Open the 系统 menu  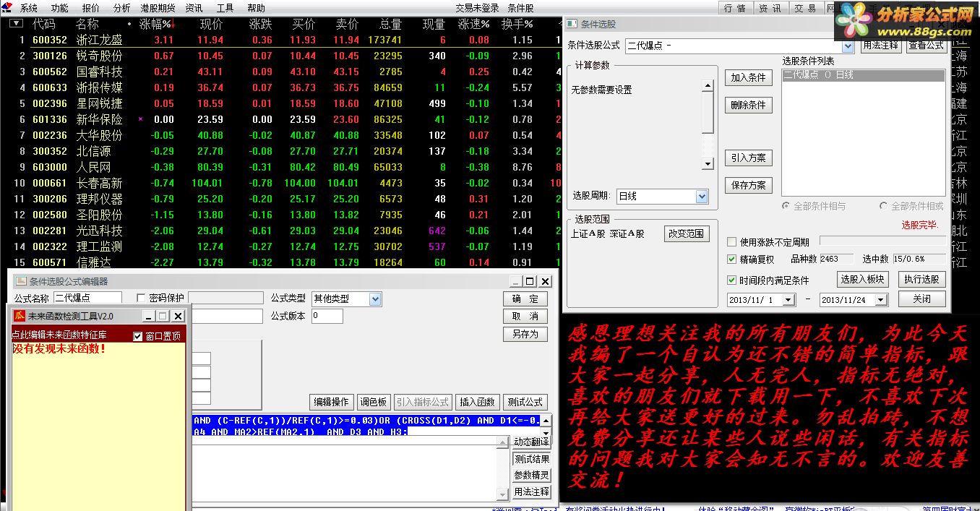(28, 8)
